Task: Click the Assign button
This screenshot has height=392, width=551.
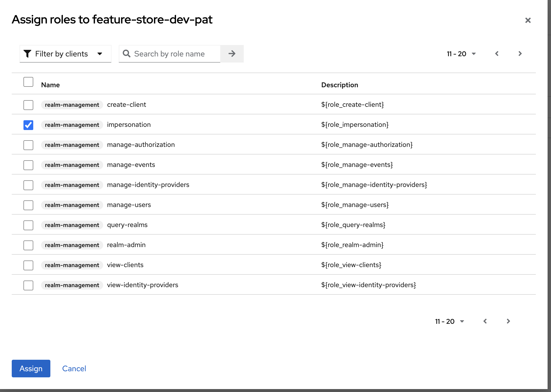Action: [31, 369]
